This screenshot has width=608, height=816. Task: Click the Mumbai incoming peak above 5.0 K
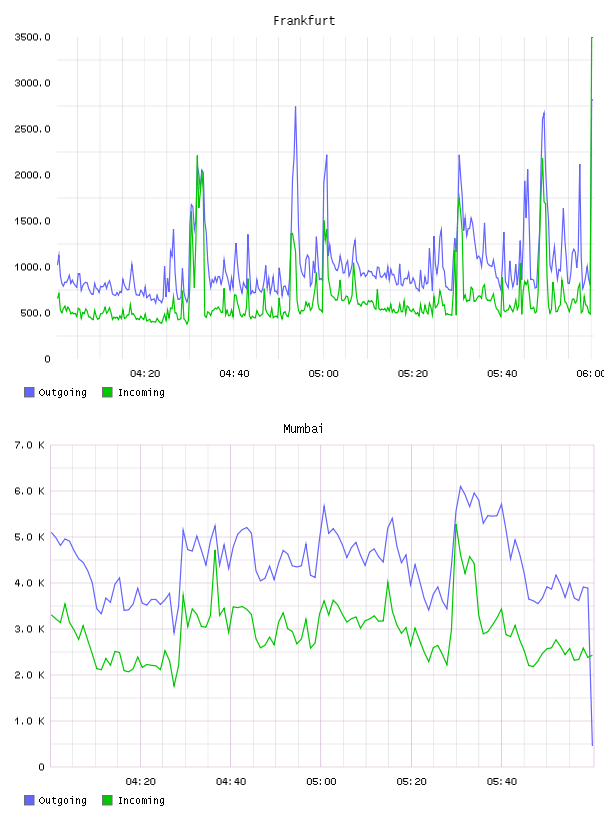pyautogui.click(x=456, y=525)
